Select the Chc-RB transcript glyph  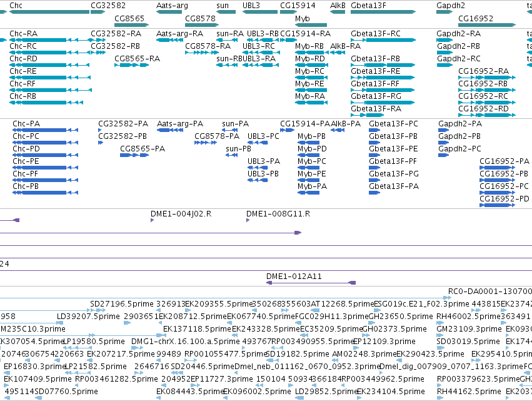(46, 103)
